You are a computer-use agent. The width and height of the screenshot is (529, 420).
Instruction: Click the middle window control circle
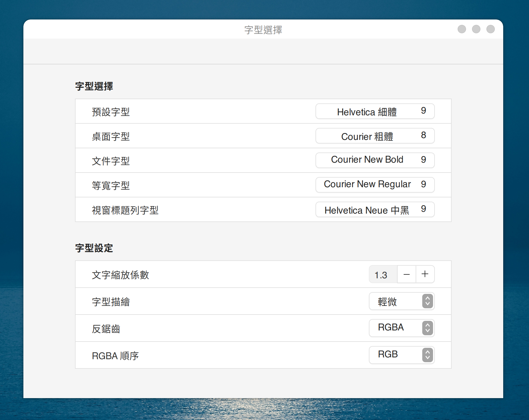pos(476,29)
